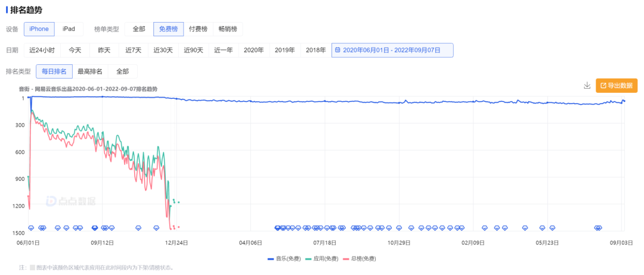Select the 2019年 date filter
The width and height of the screenshot is (644, 275).
click(285, 51)
